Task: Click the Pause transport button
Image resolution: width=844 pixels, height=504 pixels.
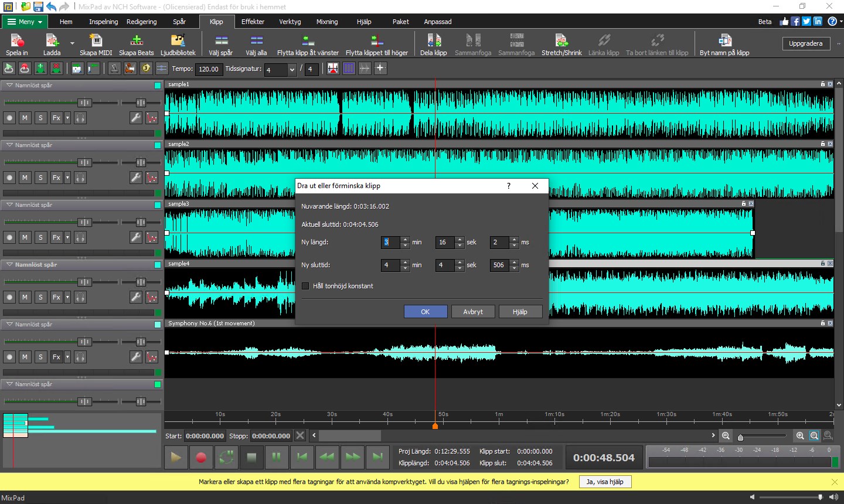Action: pyautogui.click(x=277, y=457)
